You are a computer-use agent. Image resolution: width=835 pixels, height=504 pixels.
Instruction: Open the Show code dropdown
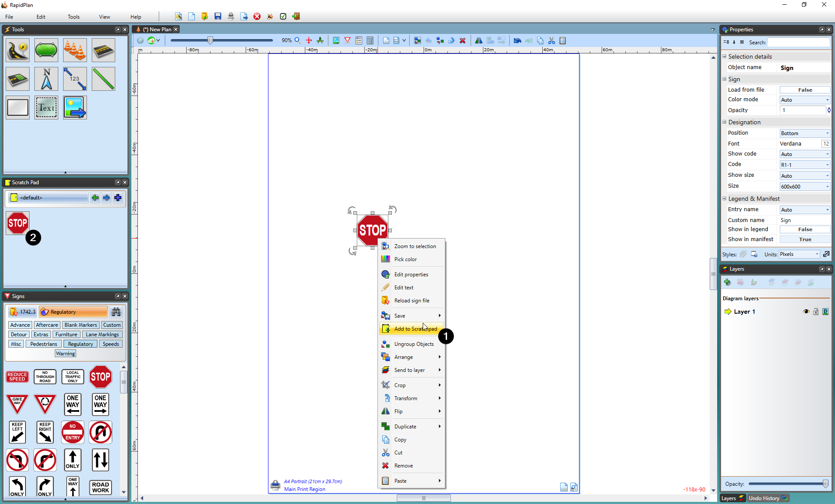(x=805, y=154)
